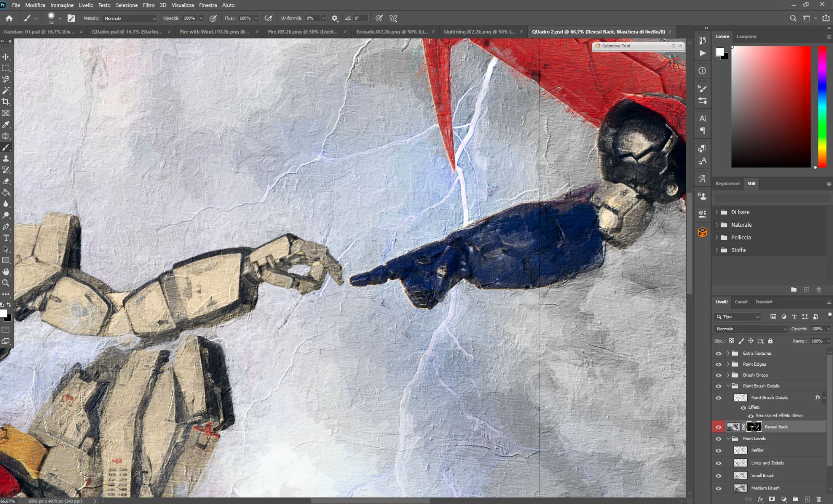Click the share icon at top right
833x504 pixels.
(x=826, y=18)
